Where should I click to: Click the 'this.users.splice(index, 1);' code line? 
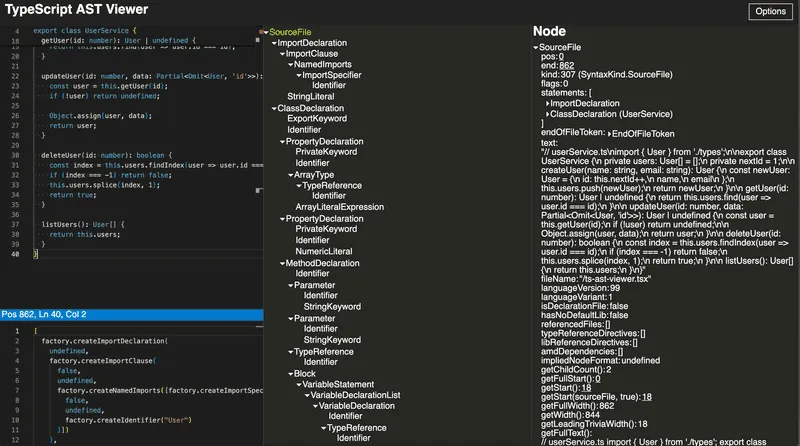[x=105, y=185]
